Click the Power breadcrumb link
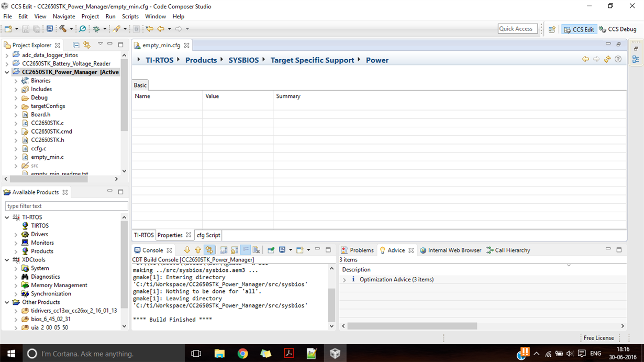Screen dimensions: 644x362 377,60
